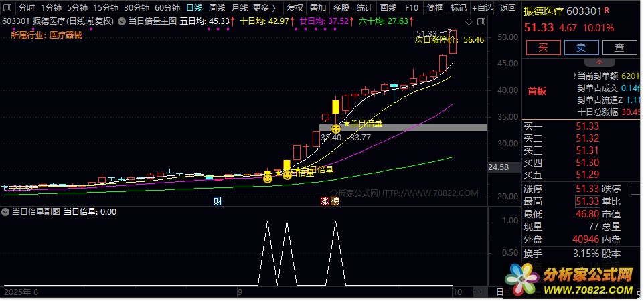Activate the 画线 drawing tool
The height and width of the screenshot is (301, 644).
tap(388, 7)
